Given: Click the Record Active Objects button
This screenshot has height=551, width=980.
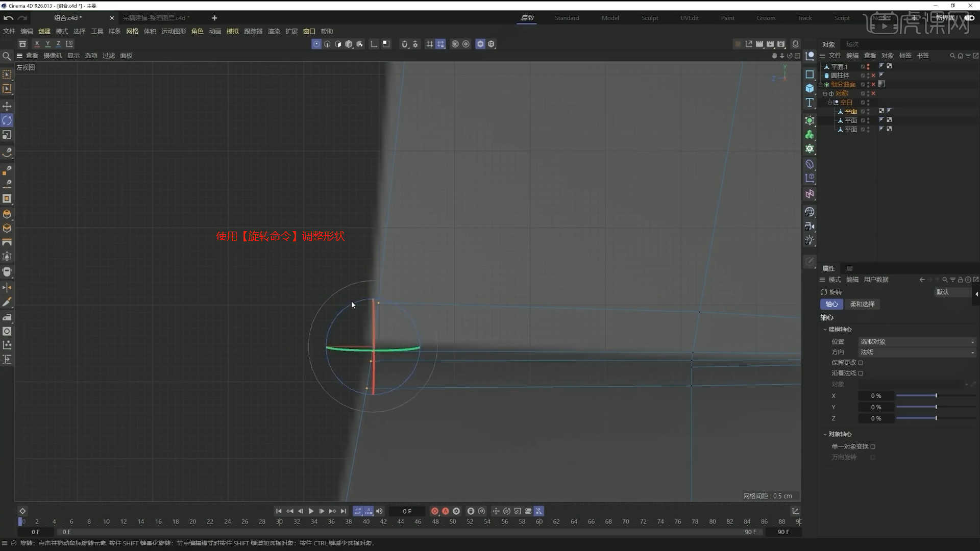Looking at the screenshot, I should (x=435, y=511).
